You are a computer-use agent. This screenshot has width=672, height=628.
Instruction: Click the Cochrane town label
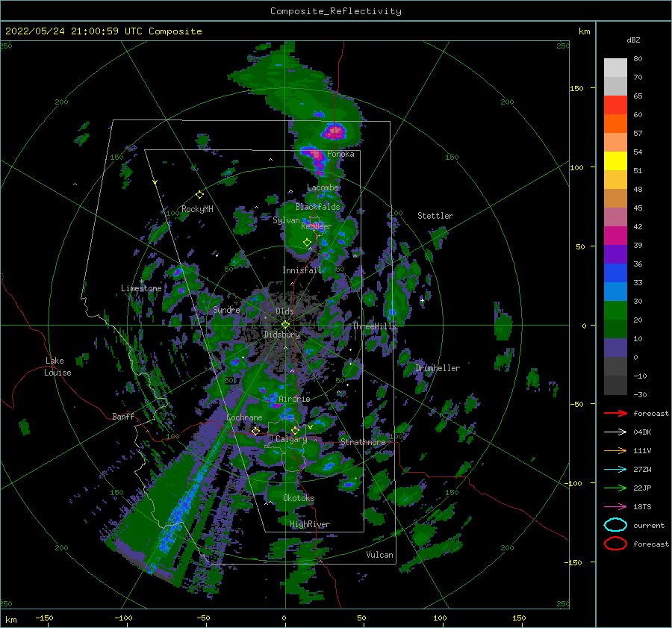point(244,417)
